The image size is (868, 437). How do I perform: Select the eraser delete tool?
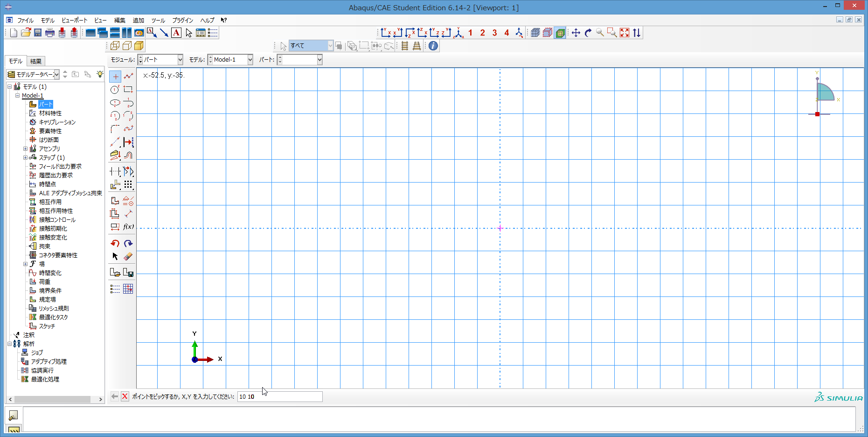(128, 256)
